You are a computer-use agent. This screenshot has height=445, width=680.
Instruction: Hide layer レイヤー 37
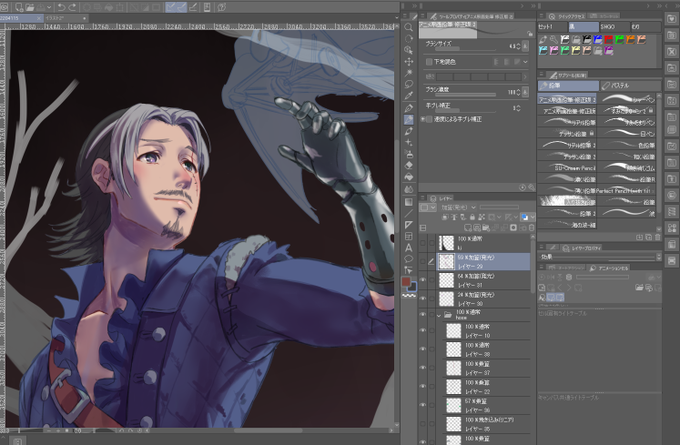(x=423, y=368)
